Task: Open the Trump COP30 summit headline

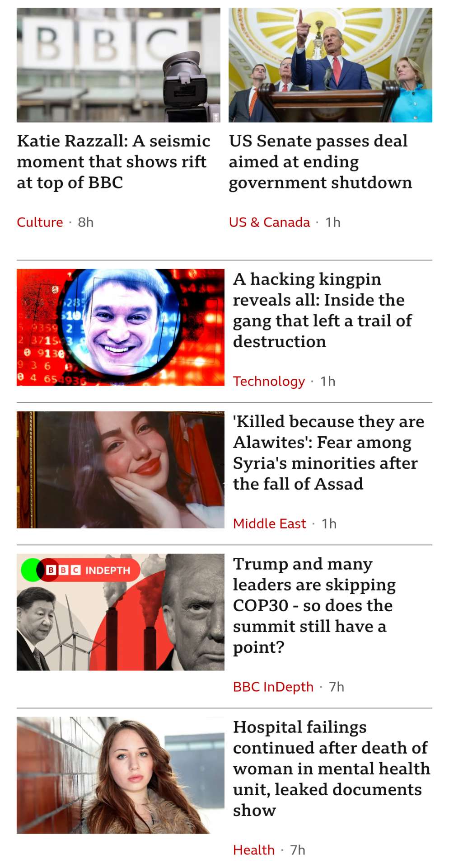Action: (314, 605)
